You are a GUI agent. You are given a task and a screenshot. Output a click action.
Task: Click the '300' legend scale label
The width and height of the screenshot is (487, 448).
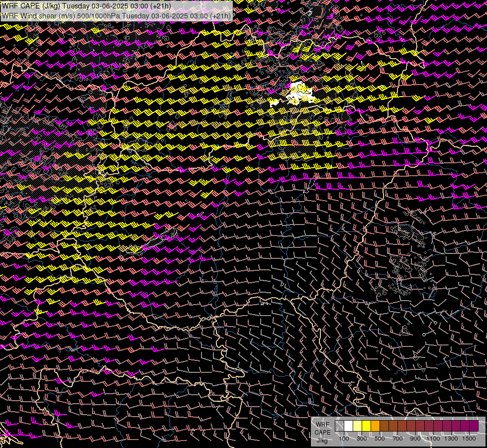(362, 439)
